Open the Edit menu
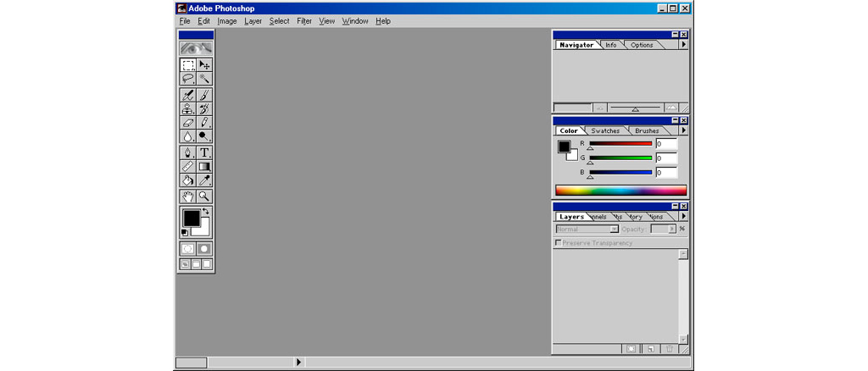Screen dimensions: 868x371 203,21
